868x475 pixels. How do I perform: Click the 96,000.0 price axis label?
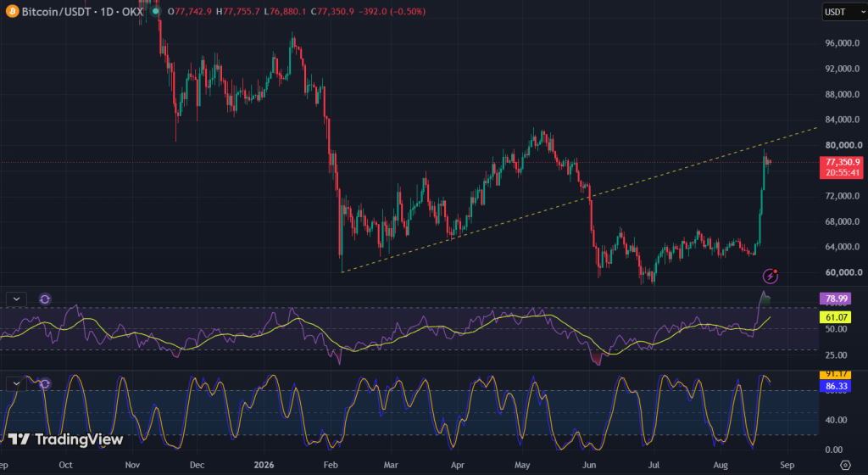pos(842,43)
